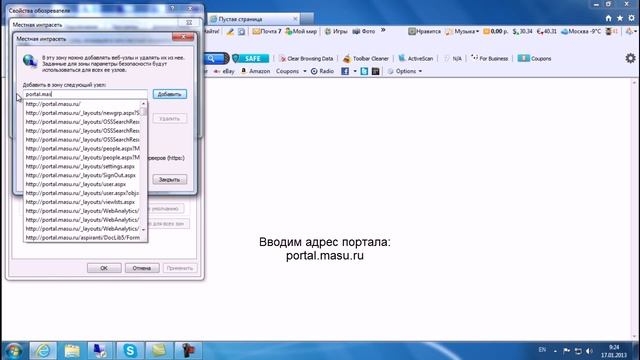
Task: Click the volume speaker tray icon
Action: [x=589, y=351]
